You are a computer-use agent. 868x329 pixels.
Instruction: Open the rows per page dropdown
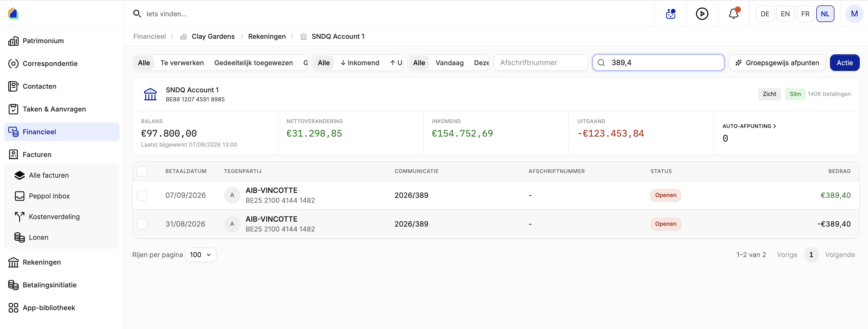pos(200,255)
